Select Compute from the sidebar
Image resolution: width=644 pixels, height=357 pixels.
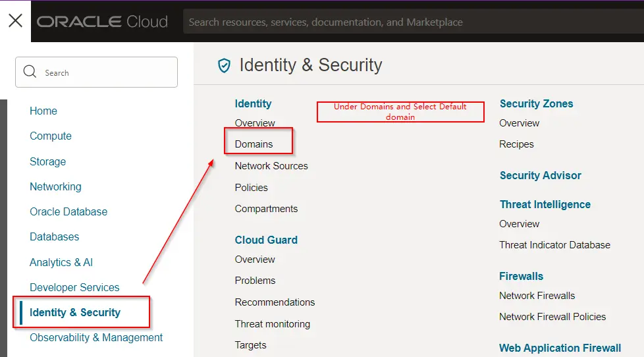click(x=51, y=136)
